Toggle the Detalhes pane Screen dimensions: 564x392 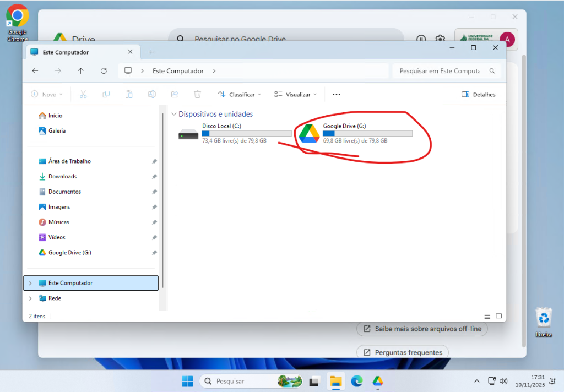[x=478, y=95]
